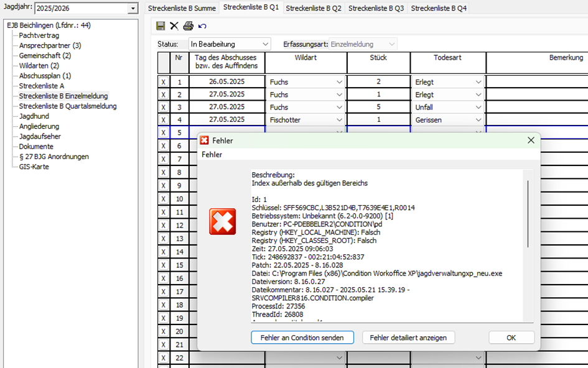The width and height of the screenshot is (588, 368).
Task: Switch to Streckenliste B Summe tab
Action: pyautogui.click(x=182, y=8)
